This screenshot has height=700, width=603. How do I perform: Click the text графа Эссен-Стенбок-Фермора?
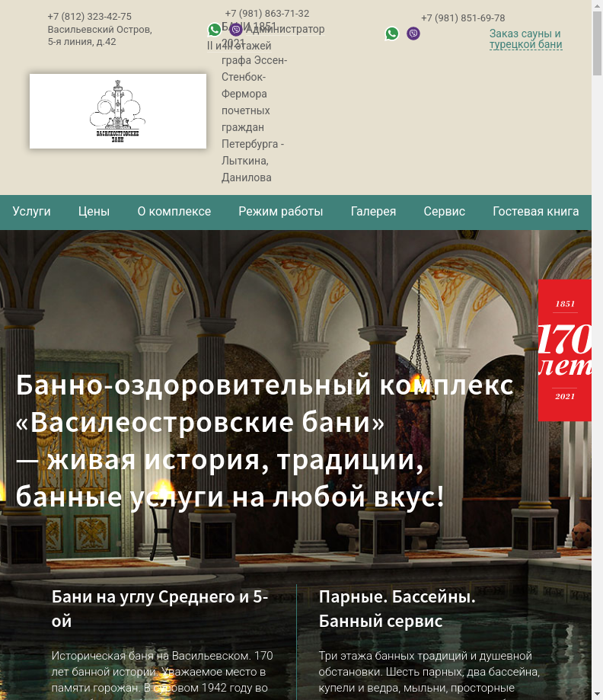[254, 77]
